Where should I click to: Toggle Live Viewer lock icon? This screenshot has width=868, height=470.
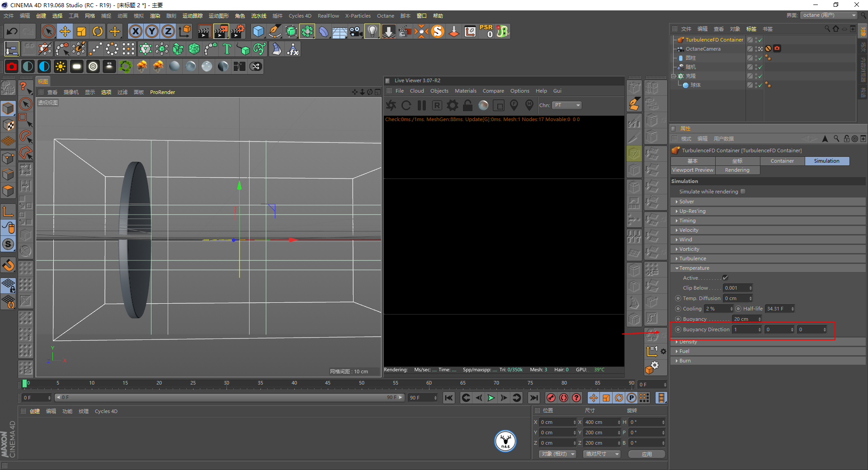pyautogui.click(x=468, y=105)
